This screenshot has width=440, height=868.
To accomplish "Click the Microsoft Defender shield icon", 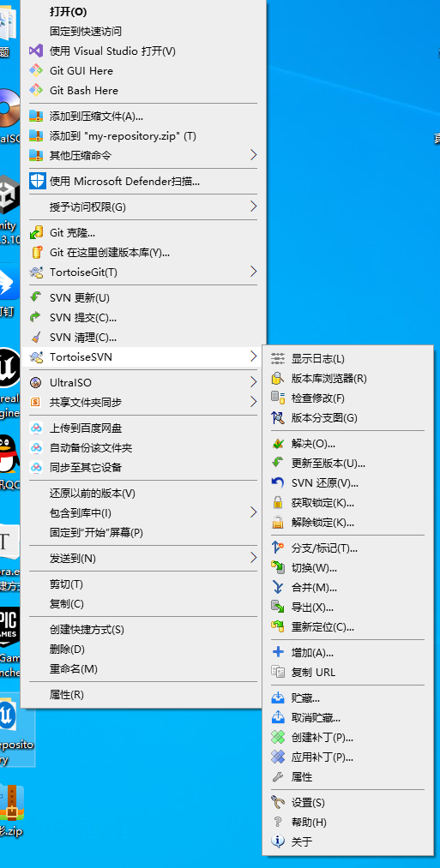I will point(36,181).
